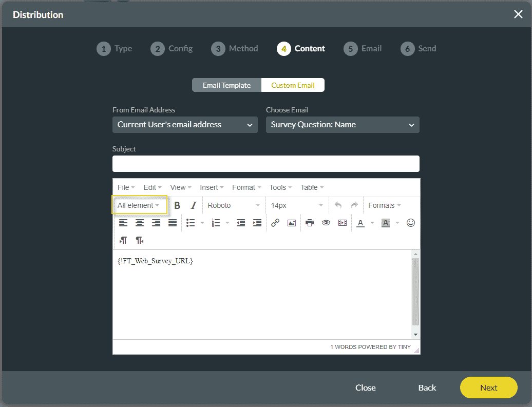Screen dimensions: 532x407
Task: Click the Bold formatting icon
Action: [x=177, y=205]
